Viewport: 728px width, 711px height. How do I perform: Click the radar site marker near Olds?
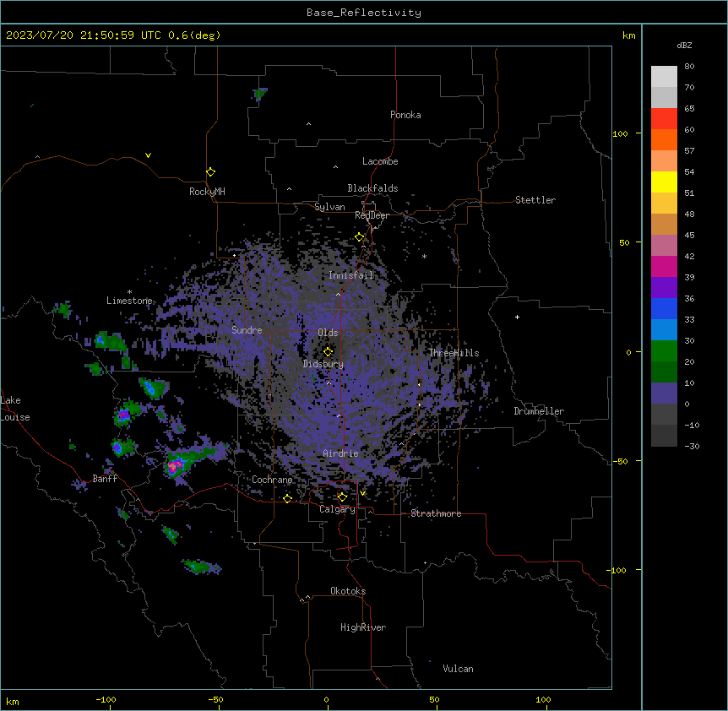[328, 352]
